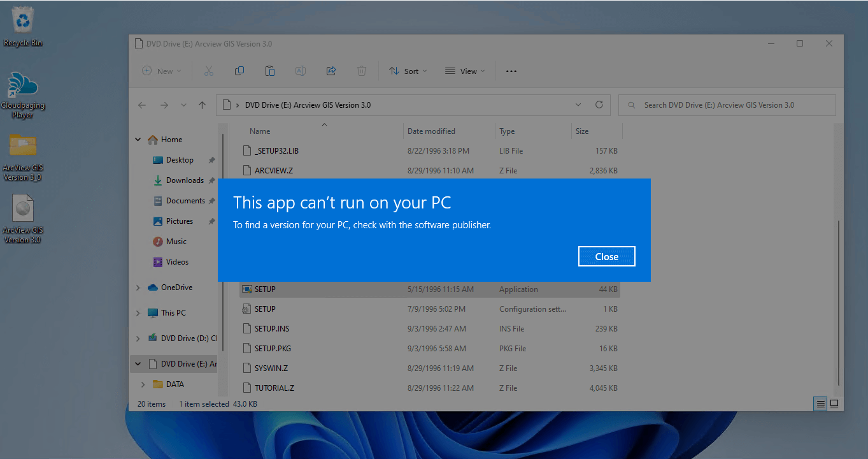
Task: Open the New menu
Action: (161, 71)
